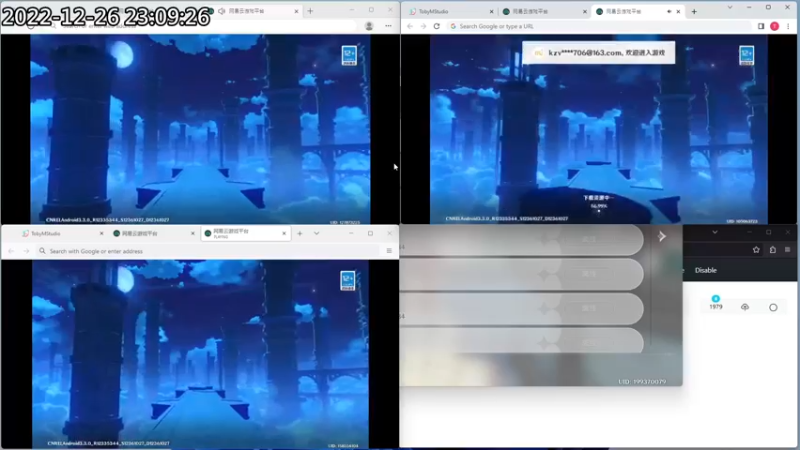Screen dimensions: 800x450
Task: Go back in the Chrome window toolbar
Action: click(x=410, y=26)
